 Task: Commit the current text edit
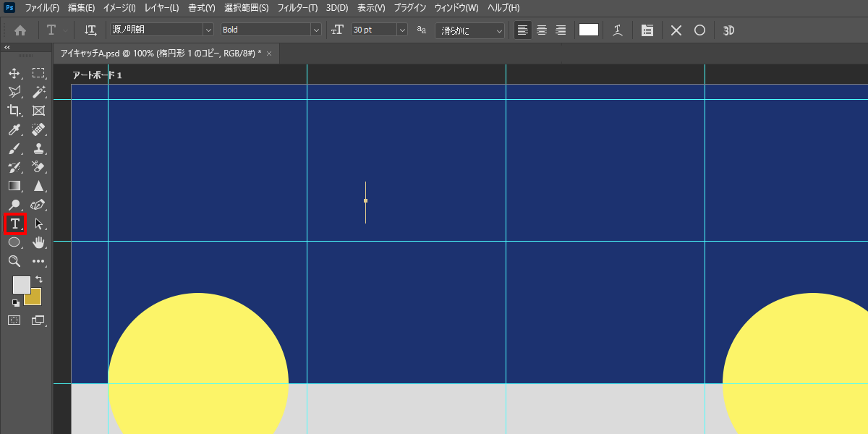(x=699, y=30)
